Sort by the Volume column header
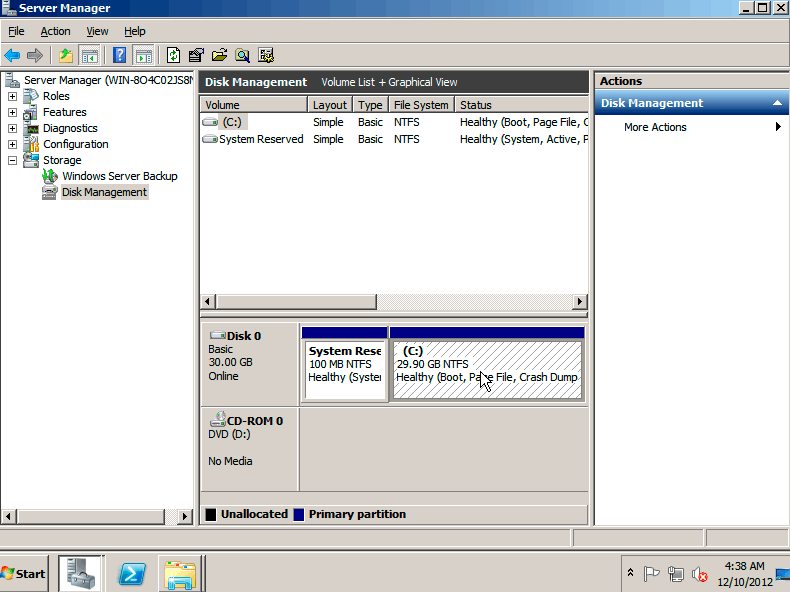The height and width of the screenshot is (592, 790). pos(253,105)
